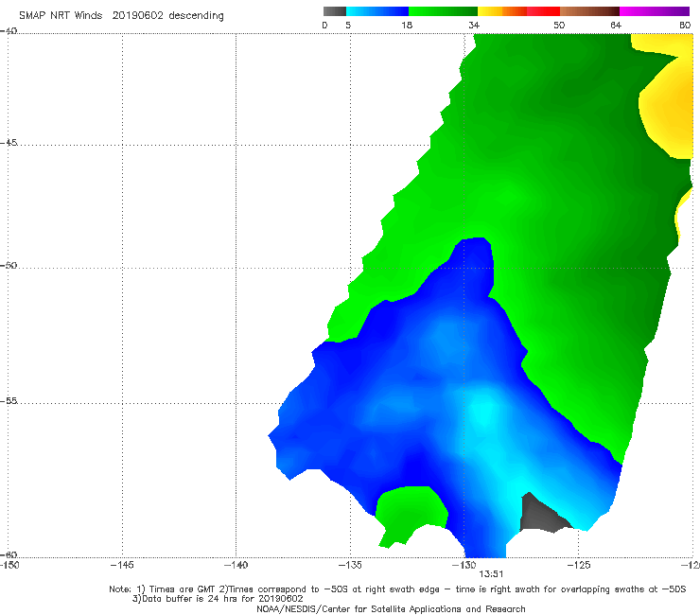Click the '-135' longitude axis label
Viewport: 700px width, 615px height.
350,565
